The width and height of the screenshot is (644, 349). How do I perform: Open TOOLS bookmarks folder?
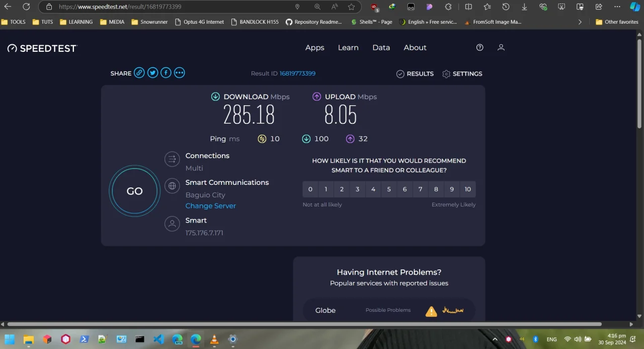(x=14, y=22)
